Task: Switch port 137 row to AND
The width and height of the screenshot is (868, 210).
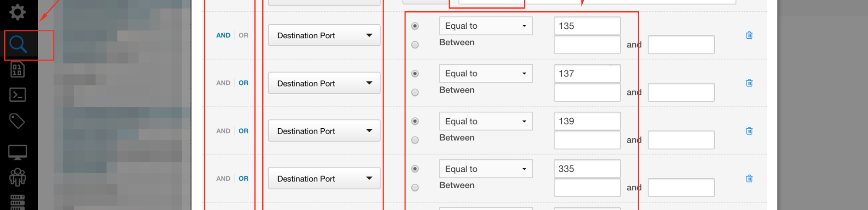Action: tap(223, 83)
